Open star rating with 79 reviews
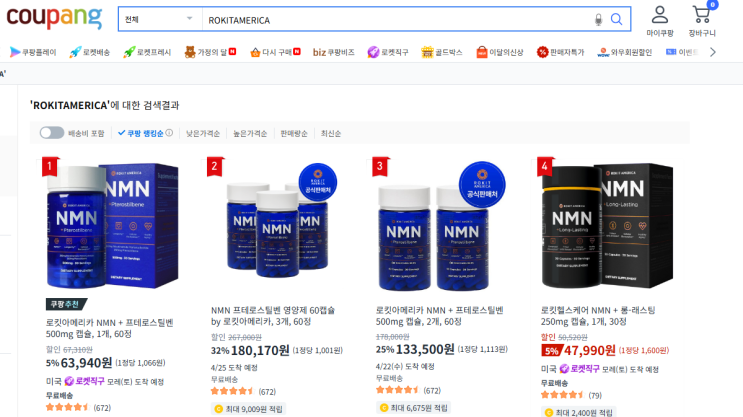Screen dimensions: 743x417 point(562,395)
